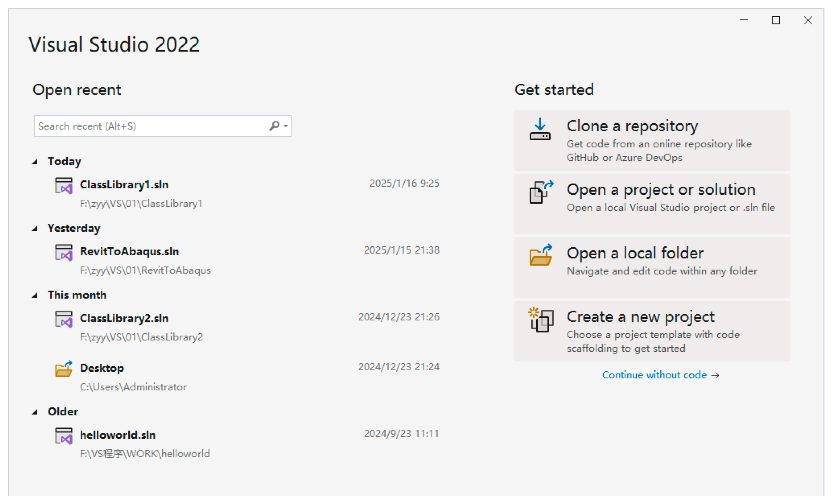Image resolution: width=833 pixels, height=504 pixels.
Task: Collapse the Yesterday group
Action: pos(35,229)
